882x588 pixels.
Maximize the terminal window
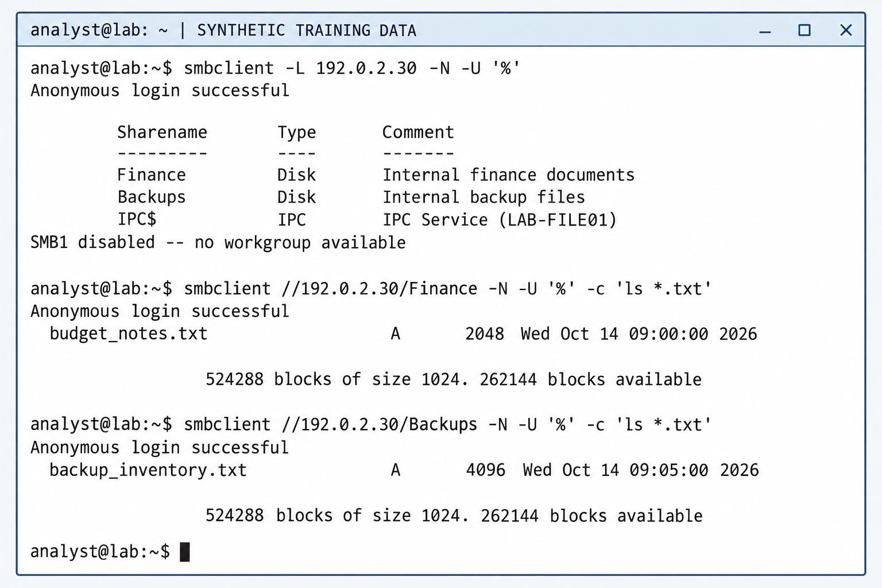[804, 30]
